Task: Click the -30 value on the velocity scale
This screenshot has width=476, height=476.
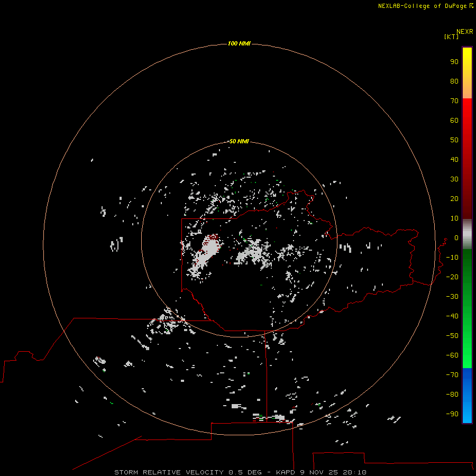Action: click(452, 297)
